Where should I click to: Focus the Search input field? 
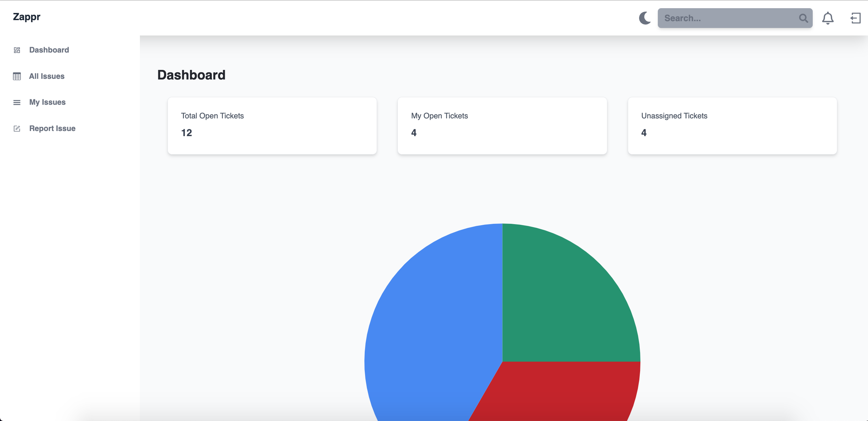click(727, 18)
